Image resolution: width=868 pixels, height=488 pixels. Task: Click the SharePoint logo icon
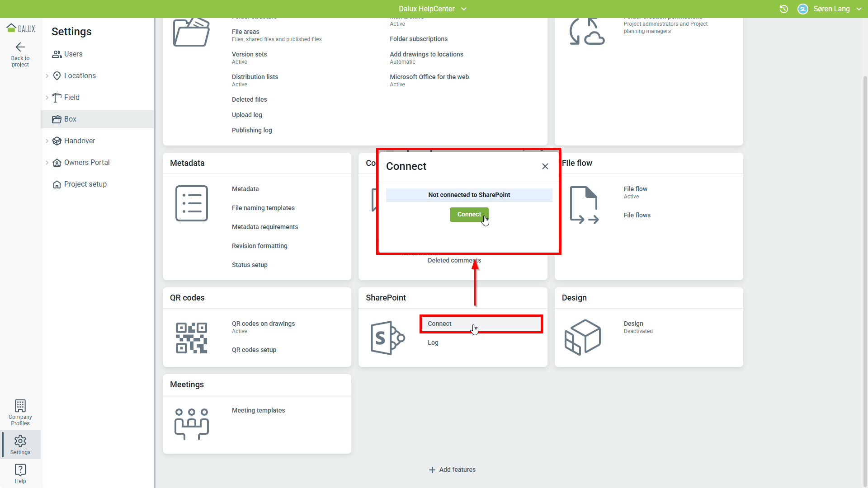pyautogui.click(x=387, y=338)
